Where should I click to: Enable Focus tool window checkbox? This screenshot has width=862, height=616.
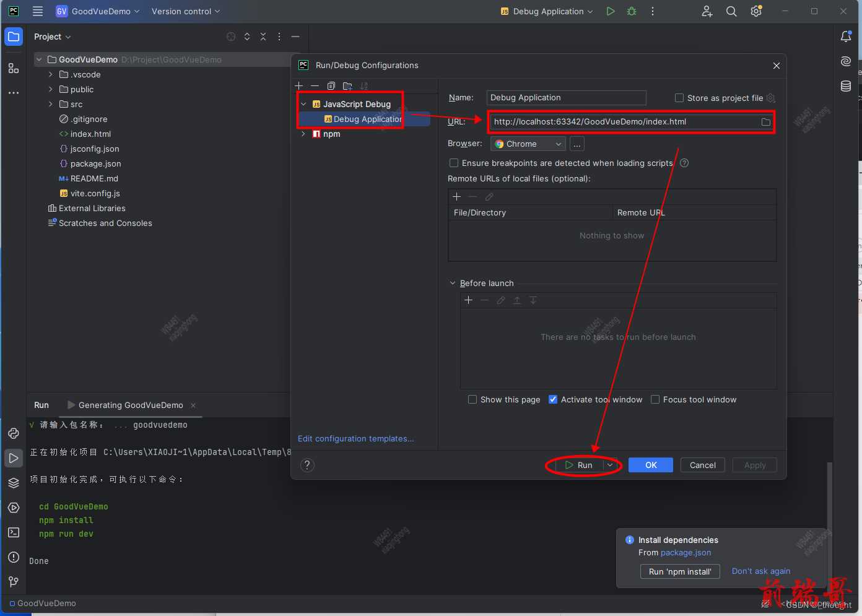pyautogui.click(x=655, y=399)
